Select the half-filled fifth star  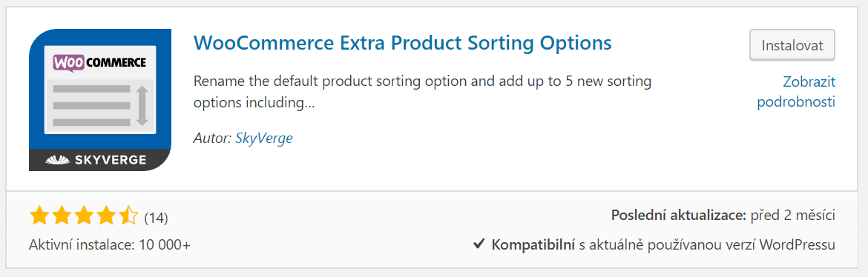[128, 216]
